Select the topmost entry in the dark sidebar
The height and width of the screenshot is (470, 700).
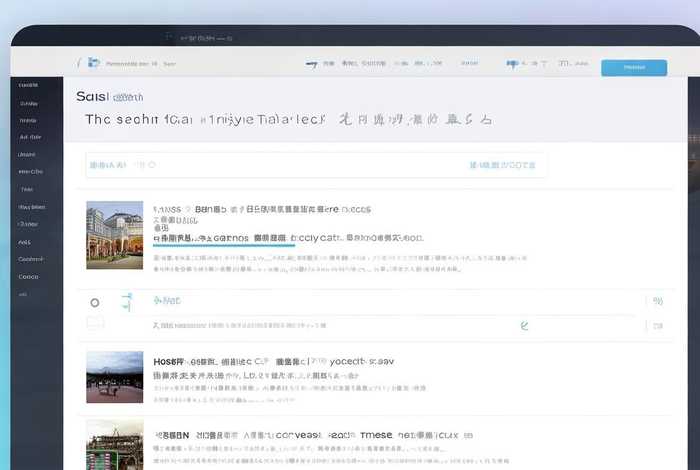click(x=28, y=85)
